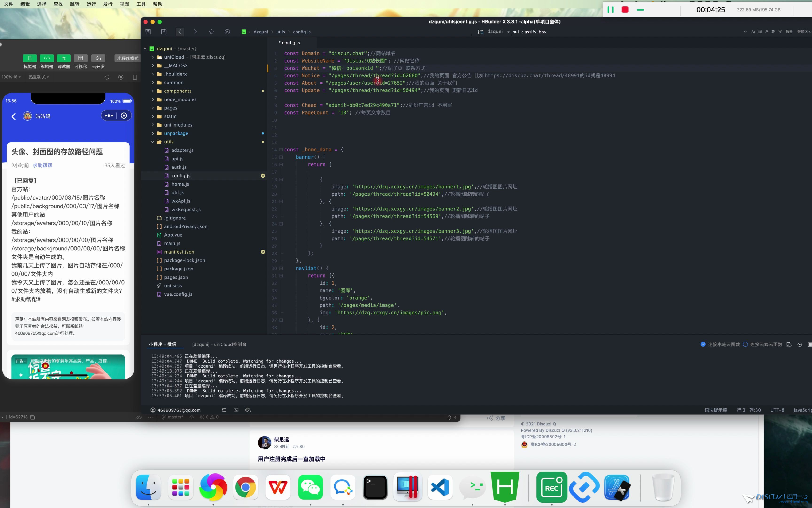Click the 编辑器 editor green icon
This screenshot has height=508, width=812.
(47, 58)
